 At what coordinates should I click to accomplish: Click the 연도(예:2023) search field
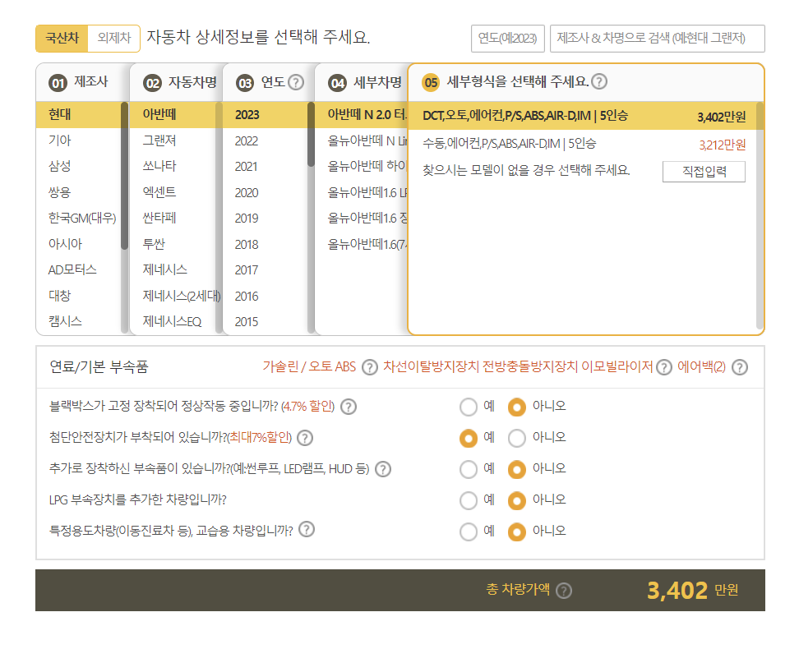(x=507, y=38)
